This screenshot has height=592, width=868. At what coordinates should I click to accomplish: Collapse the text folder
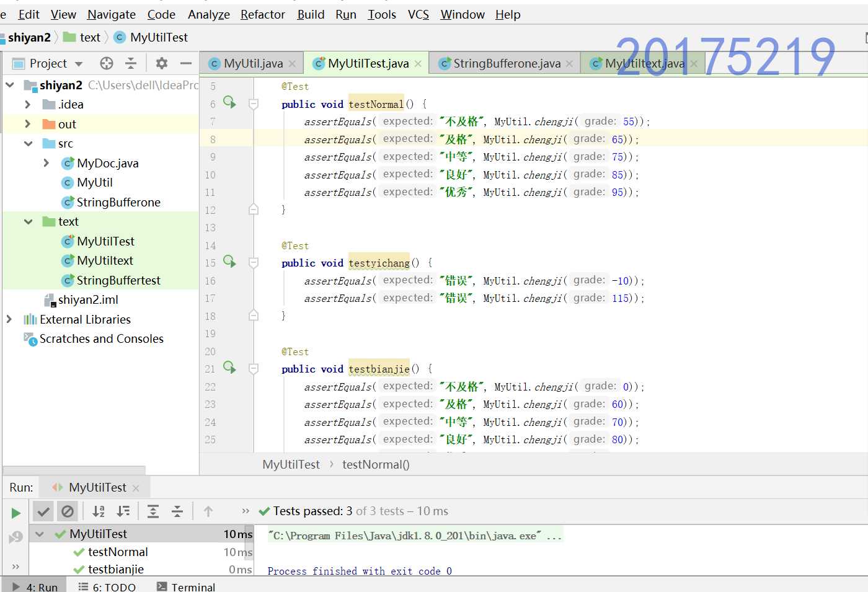click(x=28, y=221)
